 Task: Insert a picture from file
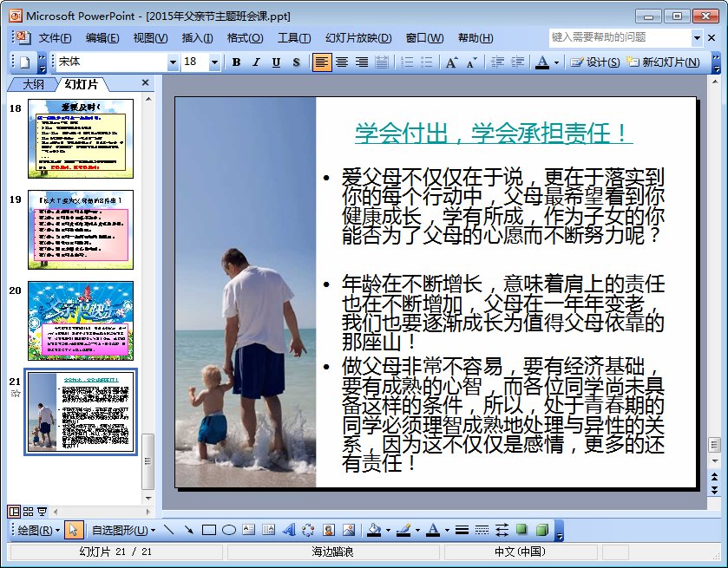click(x=349, y=530)
